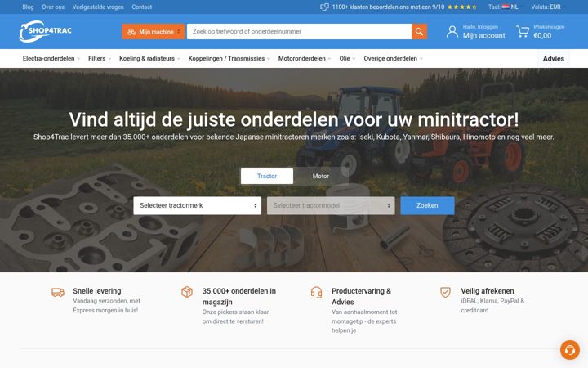
Task: Click the customer reviews chat icon
Action: pyautogui.click(x=324, y=7)
